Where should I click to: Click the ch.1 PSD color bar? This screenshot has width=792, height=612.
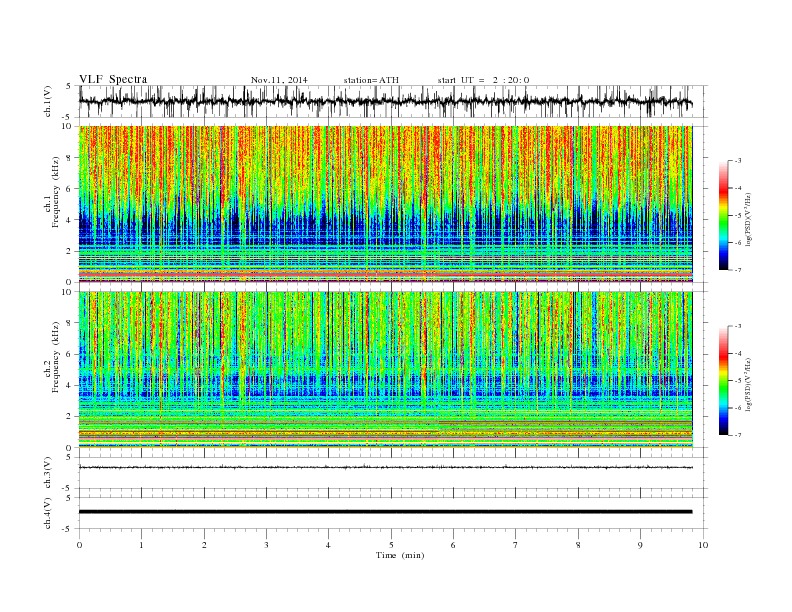coord(723,216)
